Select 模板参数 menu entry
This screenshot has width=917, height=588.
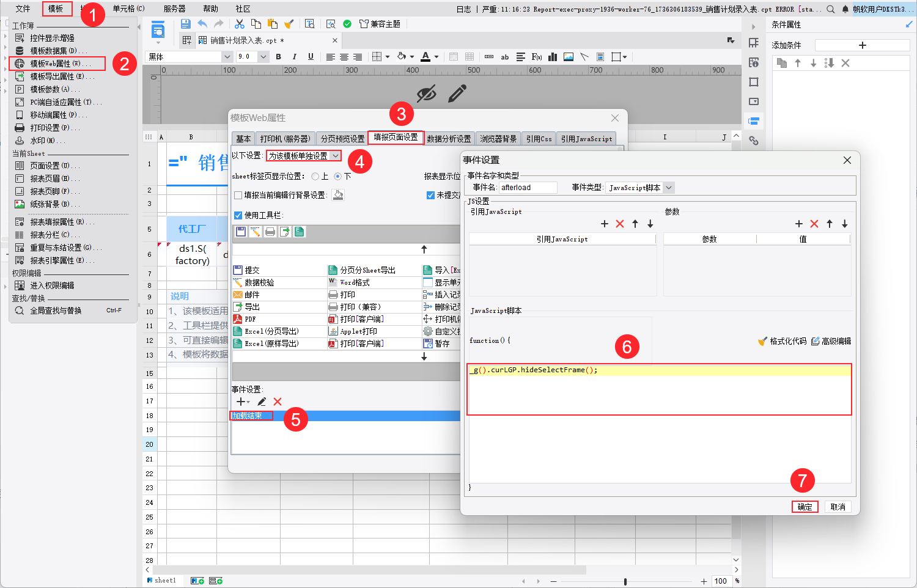[x=55, y=89]
